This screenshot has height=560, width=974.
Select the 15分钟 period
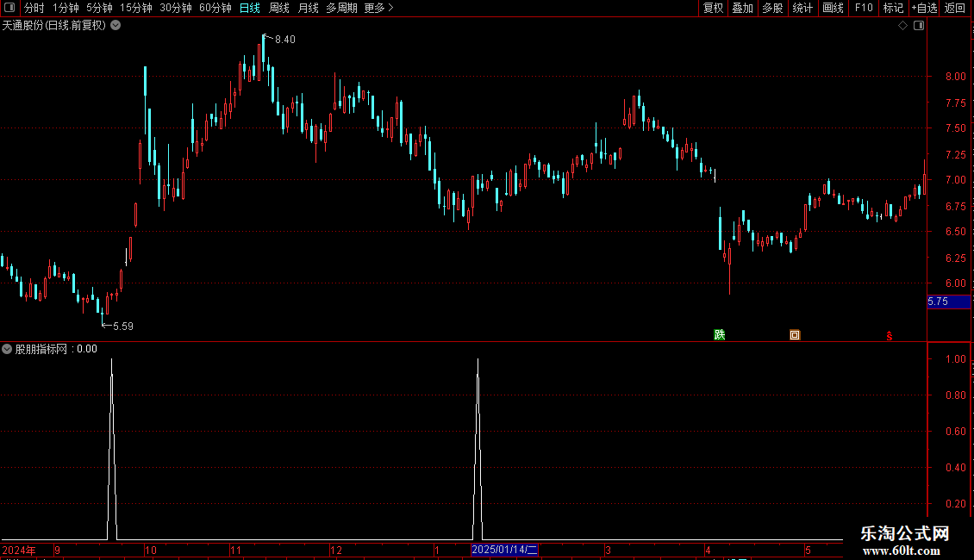coord(136,8)
